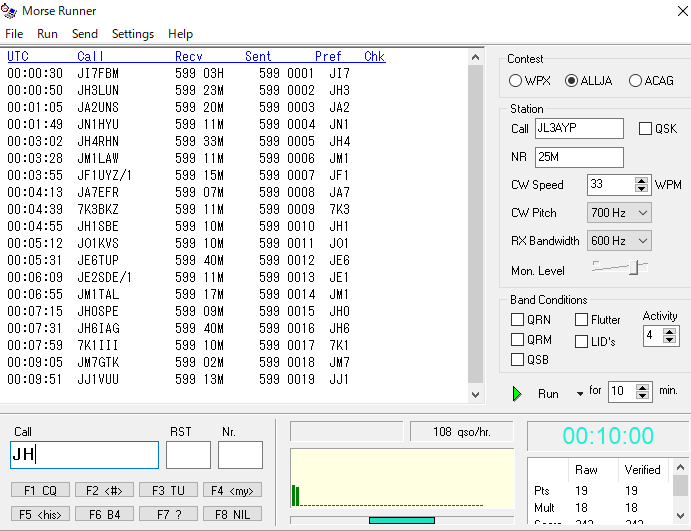Image resolution: width=691 pixels, height=531 pixels.
Task: Click the RST entry field
Action: click(x=188, y=455)
